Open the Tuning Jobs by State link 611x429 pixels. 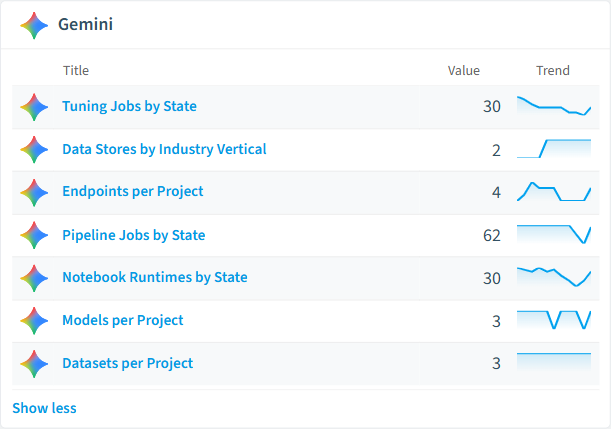pos(129,106)
